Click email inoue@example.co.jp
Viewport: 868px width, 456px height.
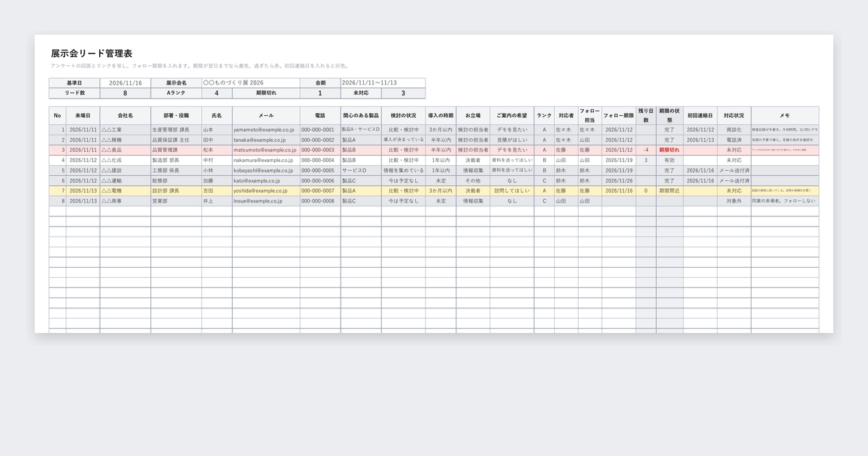(266, 200)
